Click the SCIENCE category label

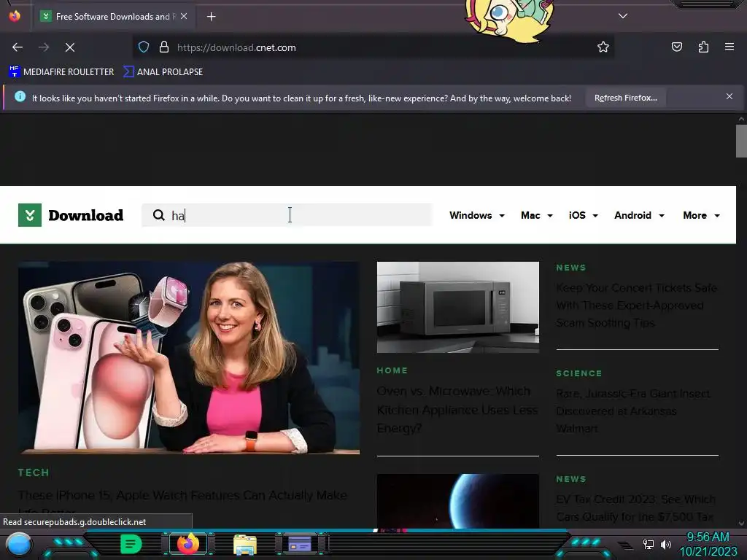578,373
